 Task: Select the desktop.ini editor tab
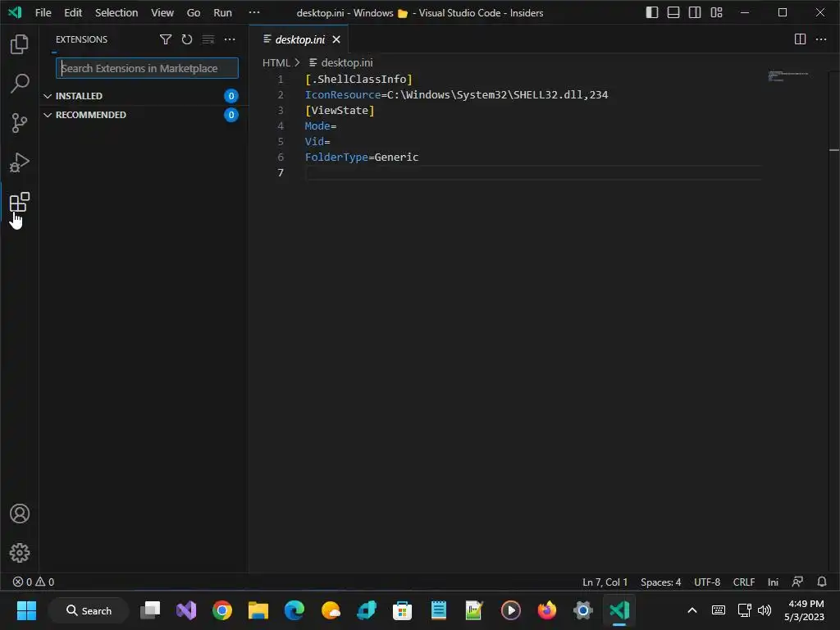(299, 39)
